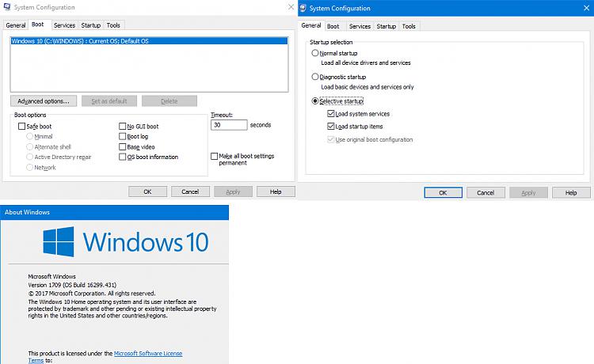This screenshot has width=594, height=364.
Task: Open Services tab in the right window
Action: point(360,26)
